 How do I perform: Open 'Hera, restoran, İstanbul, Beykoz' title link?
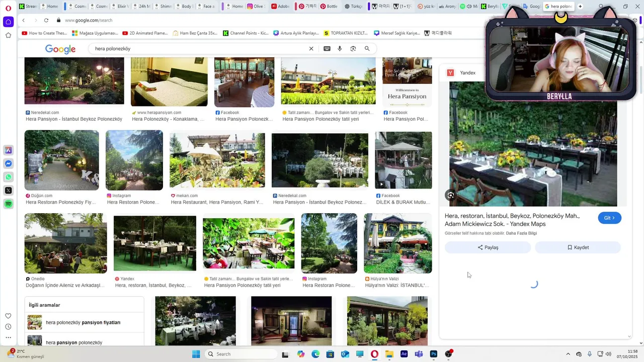(512, 220)
